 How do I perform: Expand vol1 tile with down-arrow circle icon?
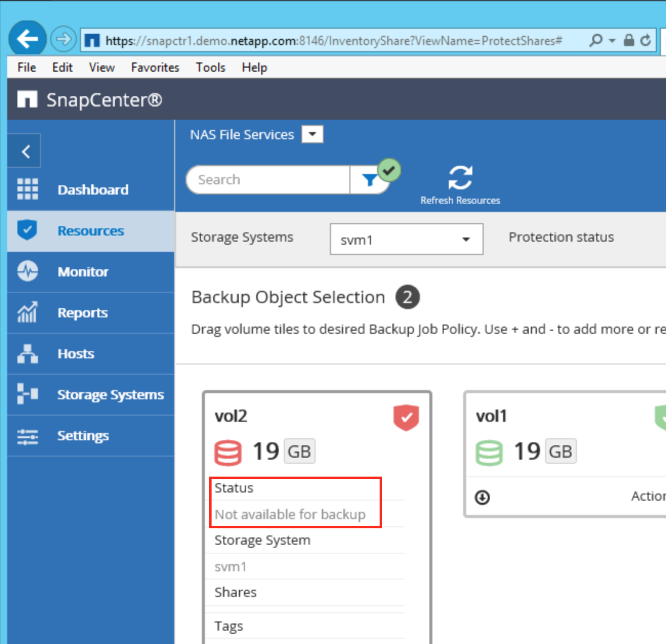[482, 497]
